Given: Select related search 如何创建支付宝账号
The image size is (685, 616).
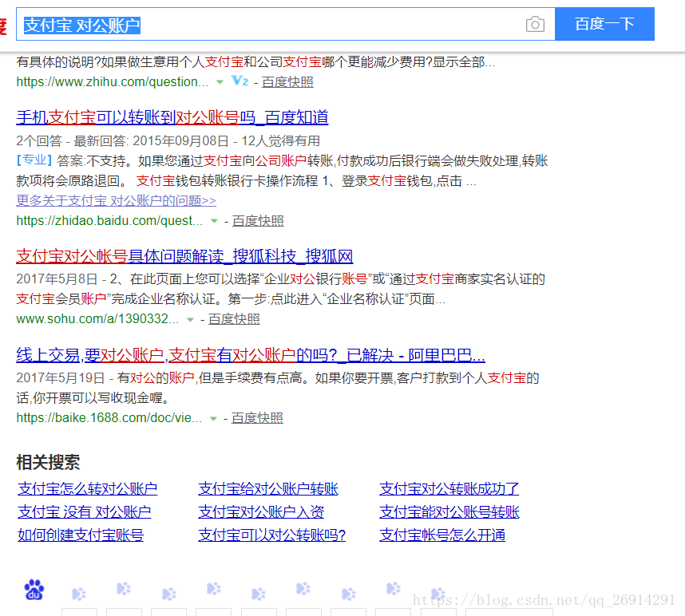Looking at the screenshot, I should 81,535.
